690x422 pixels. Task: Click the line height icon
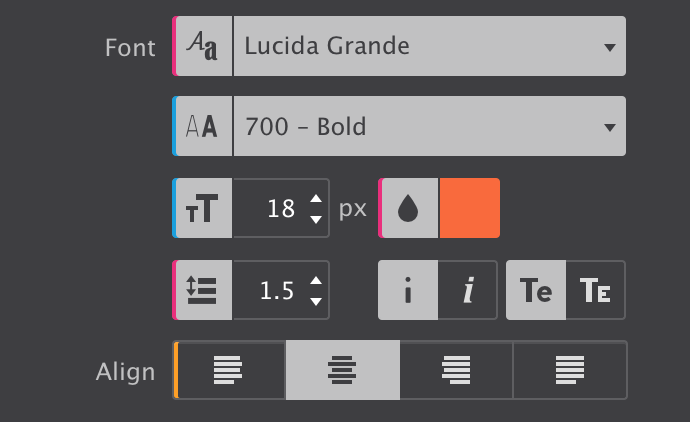(202, 290)
